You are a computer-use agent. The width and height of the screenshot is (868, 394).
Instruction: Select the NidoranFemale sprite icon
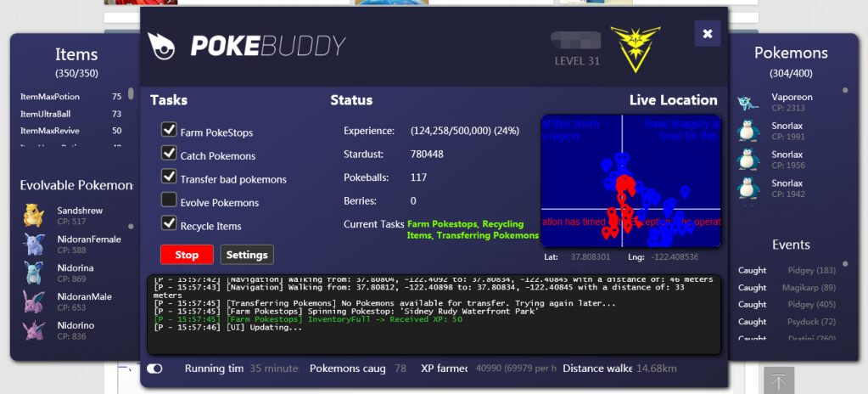(33, 245)
